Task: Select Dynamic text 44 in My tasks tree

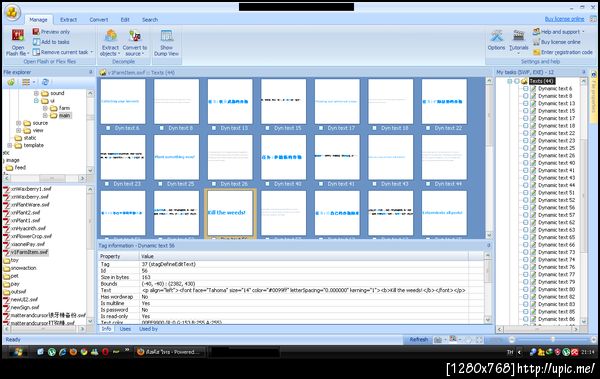Action: click(556, 185)
